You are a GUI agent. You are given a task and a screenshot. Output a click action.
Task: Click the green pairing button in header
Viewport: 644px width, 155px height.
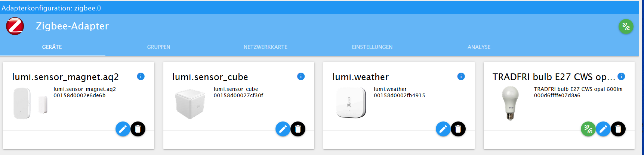[x=626, y=27]
